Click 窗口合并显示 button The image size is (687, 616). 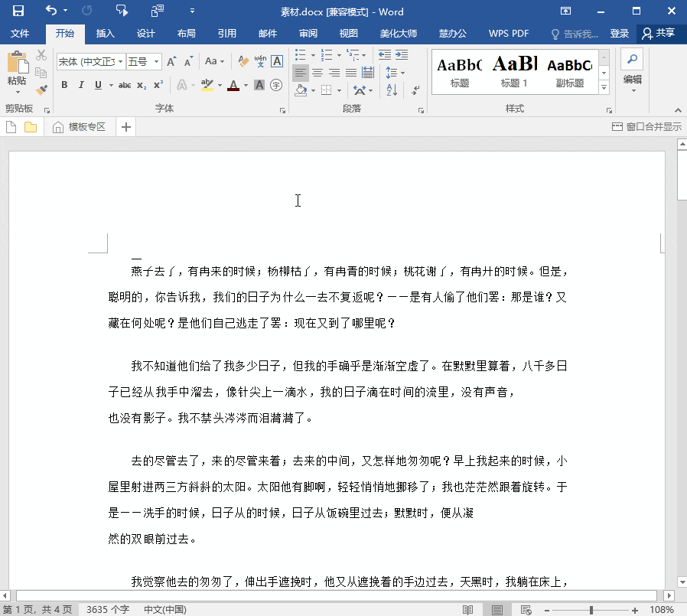tap(646, 127)
